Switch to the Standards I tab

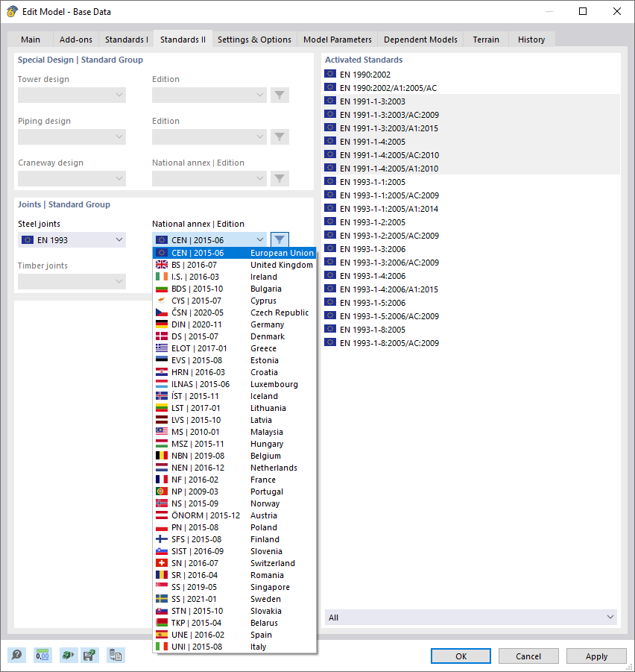[x=126, y=40]
